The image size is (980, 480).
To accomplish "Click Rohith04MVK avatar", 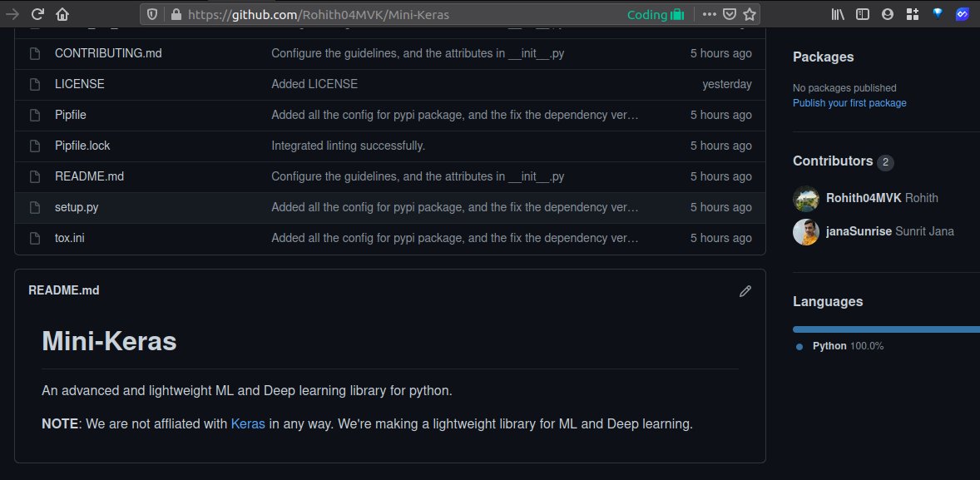I will (x=805, y=198).
